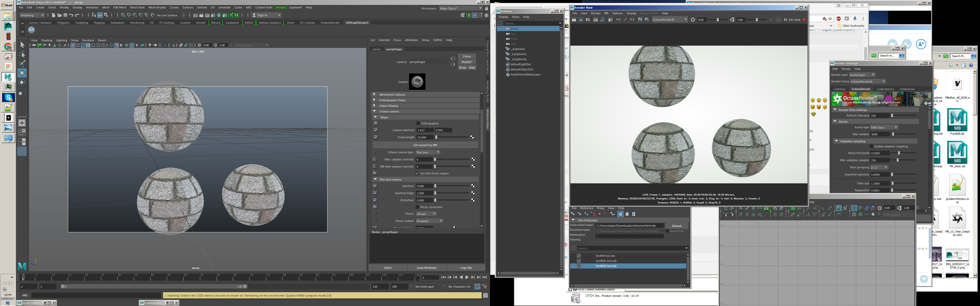Switch to the Cuda Devices tab

[x=885, y=89]
